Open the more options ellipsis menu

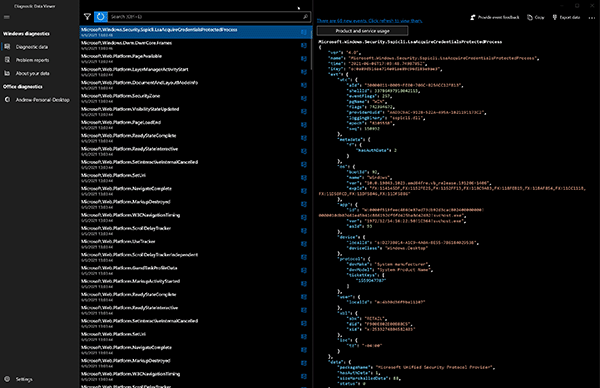(x=592, y=17)
